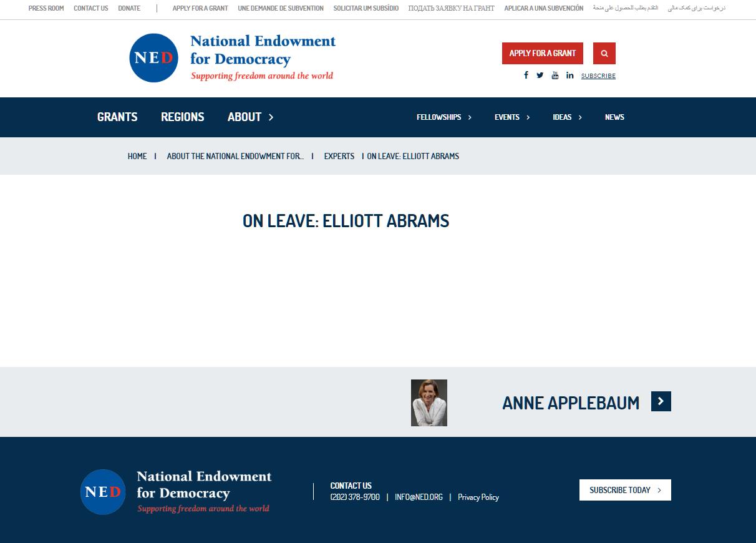
Task: Open the Facebook social icon
Action: [x=526, y=75]
